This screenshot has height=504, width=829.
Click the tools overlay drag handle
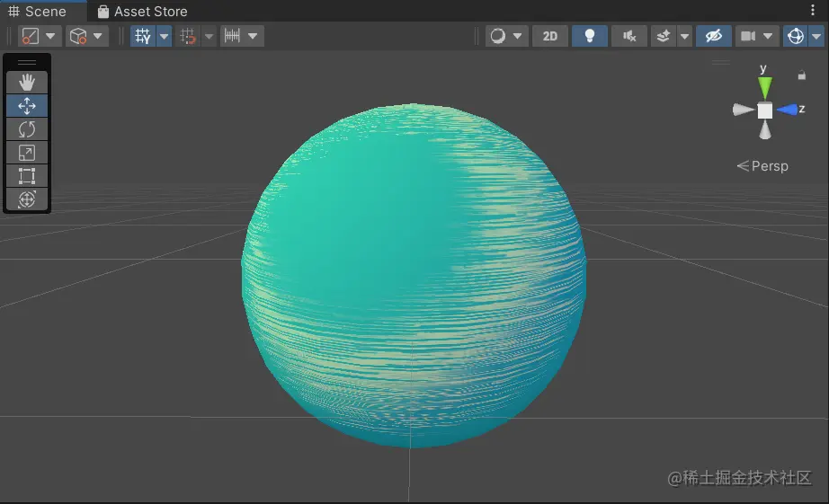point(27,62)
